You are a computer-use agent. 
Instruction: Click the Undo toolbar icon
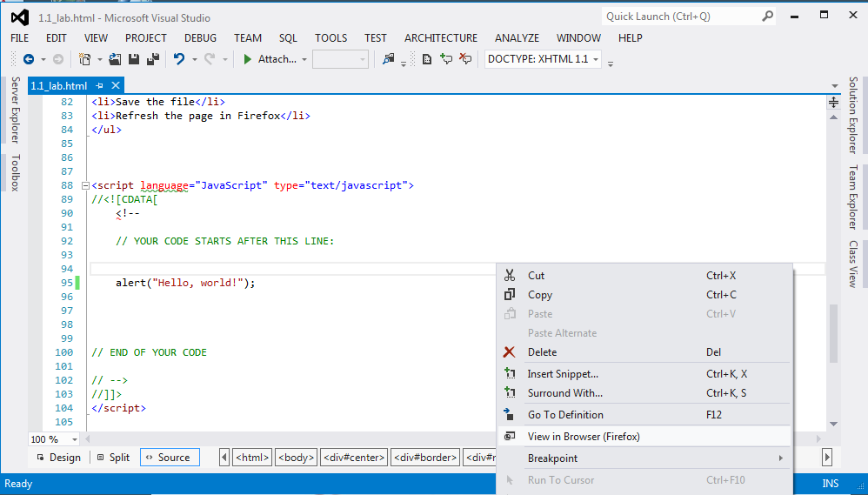(179, 59)
